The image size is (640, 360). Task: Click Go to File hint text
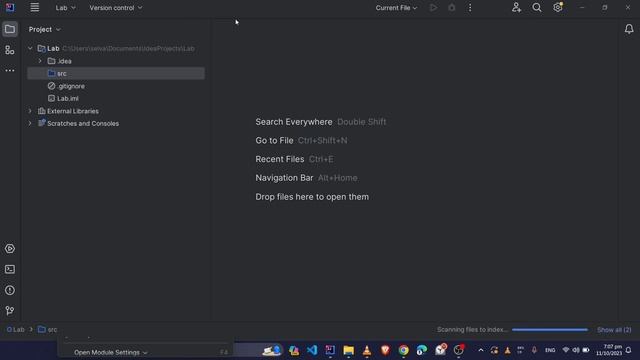pyautogui.click(x=274, y=140)
